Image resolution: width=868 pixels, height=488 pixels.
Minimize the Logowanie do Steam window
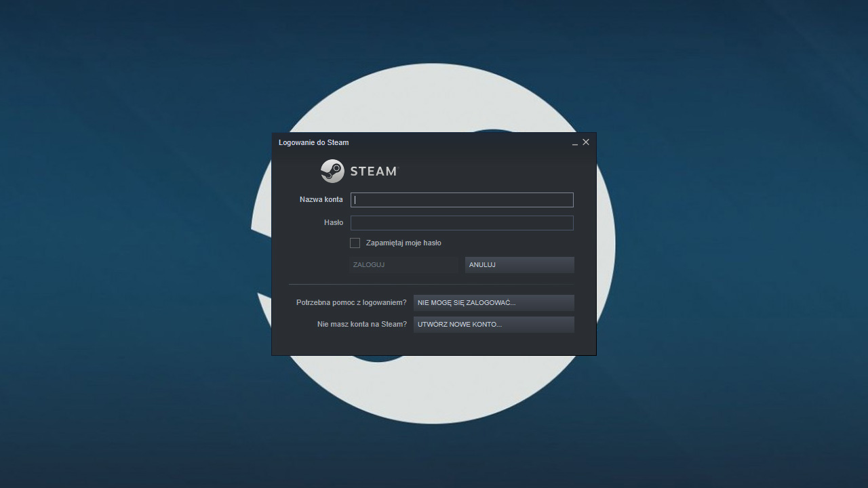tap(575, 142)
